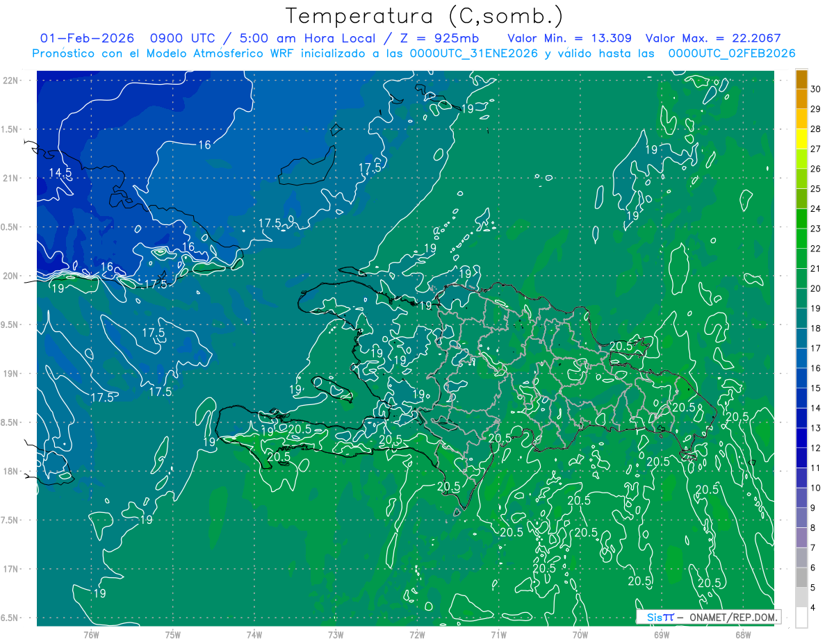Click the '20N' latitude axis label
Image resolution: width=834 pixels, height=644 pixels.
10,276
